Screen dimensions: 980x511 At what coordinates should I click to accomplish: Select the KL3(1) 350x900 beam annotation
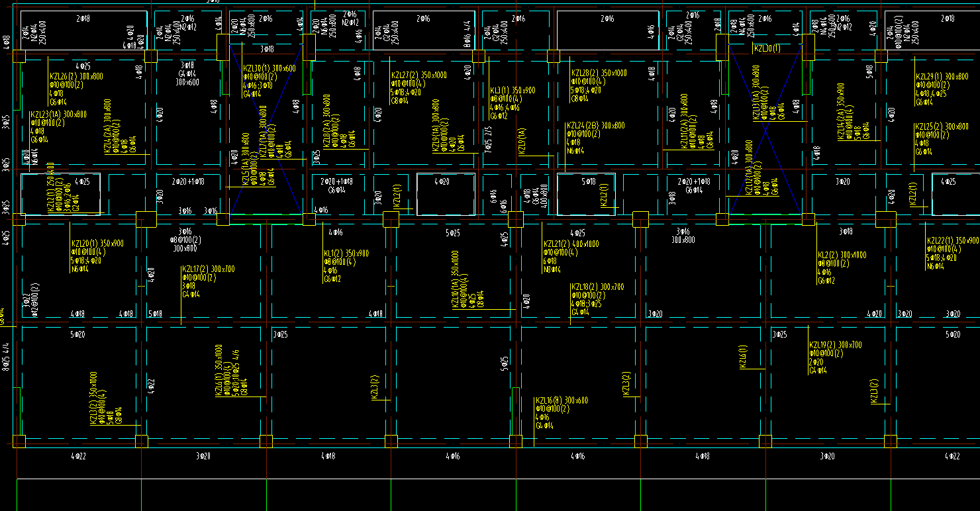tap(513, 91)
